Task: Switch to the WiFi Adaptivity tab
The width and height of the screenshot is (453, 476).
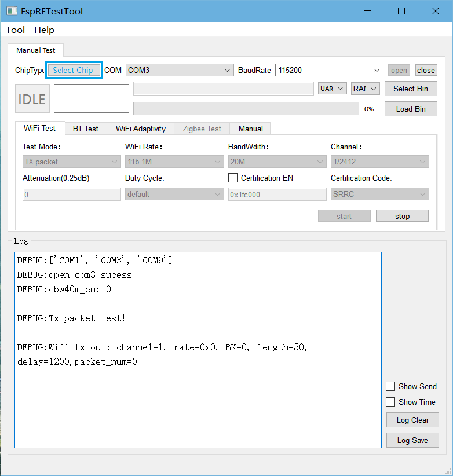Action: click(140, 129)
